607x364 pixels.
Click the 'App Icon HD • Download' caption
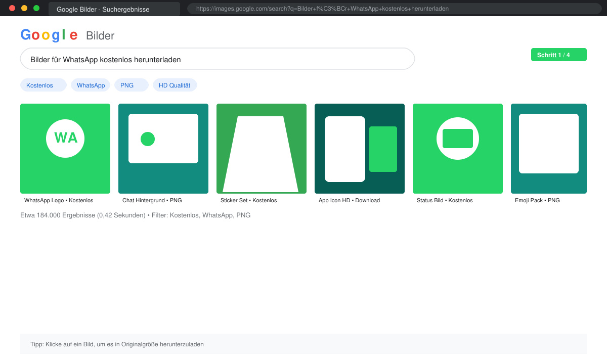coord(349,201)
